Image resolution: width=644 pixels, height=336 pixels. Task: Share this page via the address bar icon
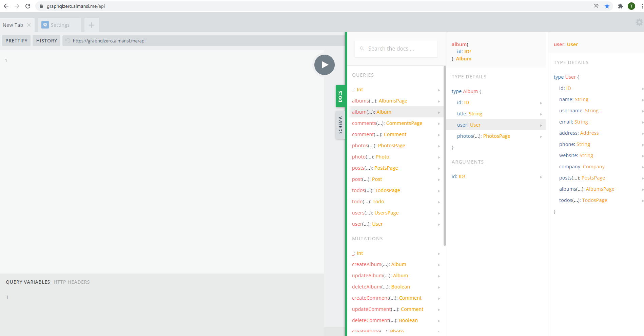click(596, 6)
